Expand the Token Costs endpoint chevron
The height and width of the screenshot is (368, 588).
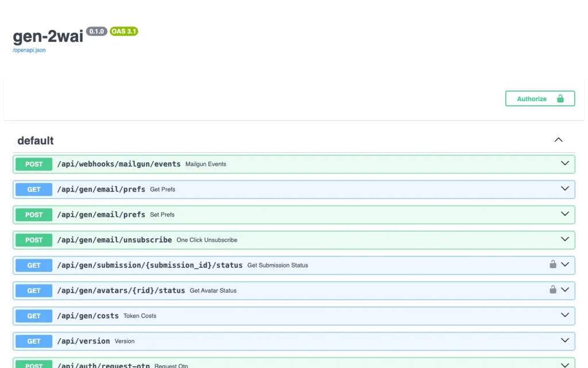pos(565,315)
